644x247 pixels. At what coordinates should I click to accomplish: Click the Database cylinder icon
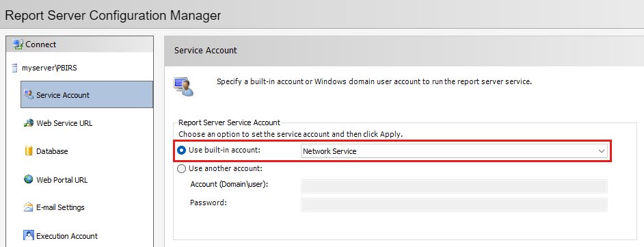pos(29,151)
